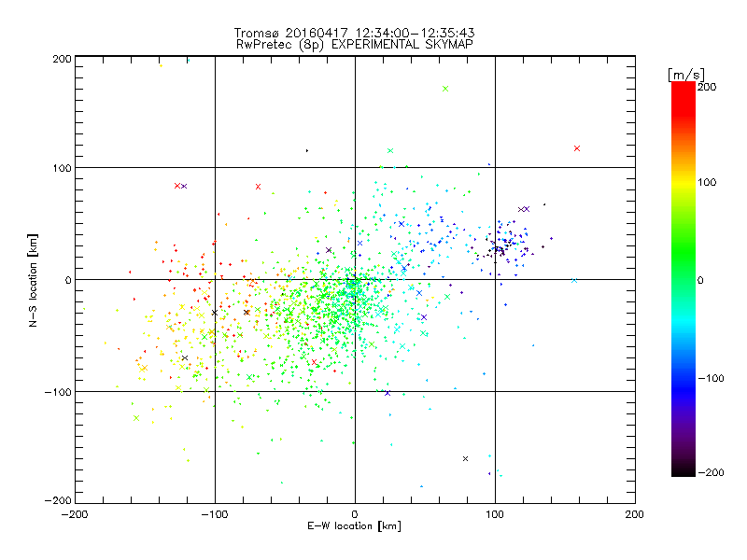Click the black X marker near the bottom right
747x560 pixels.
click(x=465, y=458)
